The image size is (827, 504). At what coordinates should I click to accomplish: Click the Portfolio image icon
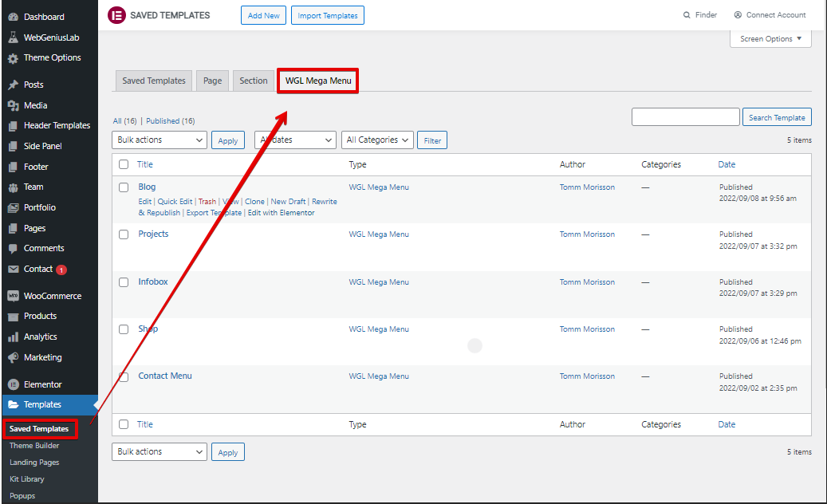tap(14, 207)
